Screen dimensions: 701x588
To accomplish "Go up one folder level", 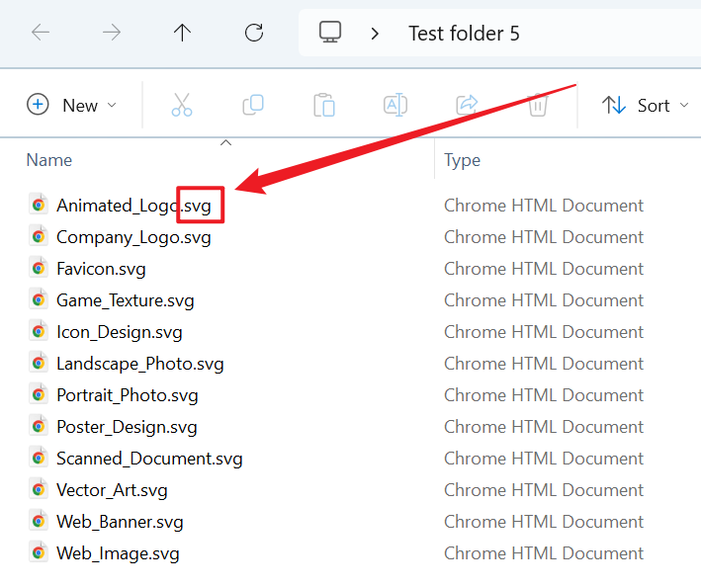I will [x=183, y=33].
